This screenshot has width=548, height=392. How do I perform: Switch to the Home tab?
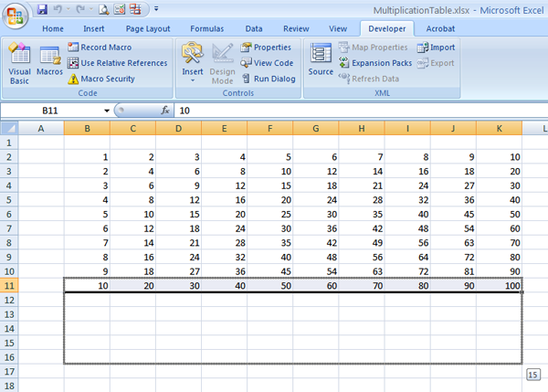[x=53, y=28]
